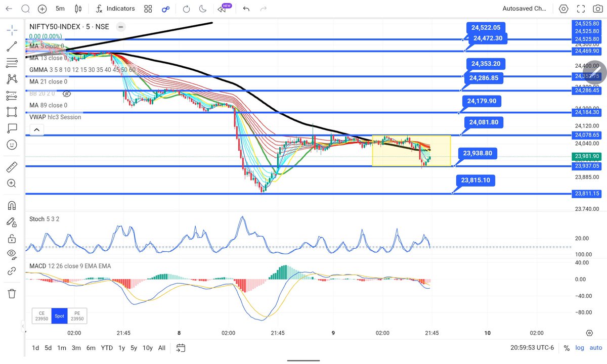Select the MA 5 close legend entry
The image size is (607, 364).
(47, 46)
